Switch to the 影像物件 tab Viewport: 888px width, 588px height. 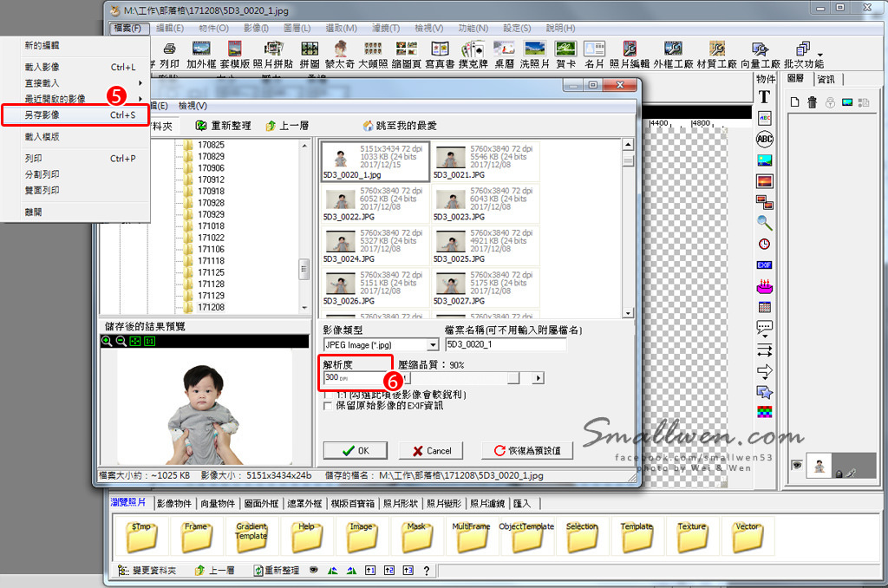point(174,503)
